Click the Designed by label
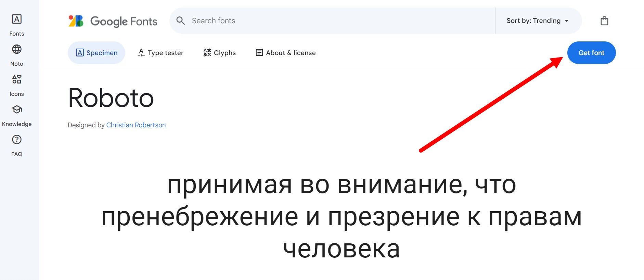 [x=86, y=125]
